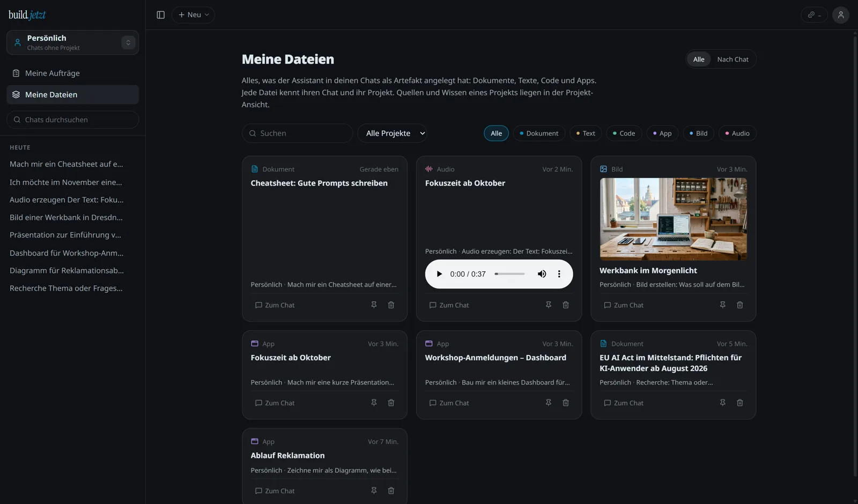The width and height of the screenshot is (858, 504).
Task: Go to chat of Workshop-Anmeldungen – Dashboard
Action: (449, 403)
